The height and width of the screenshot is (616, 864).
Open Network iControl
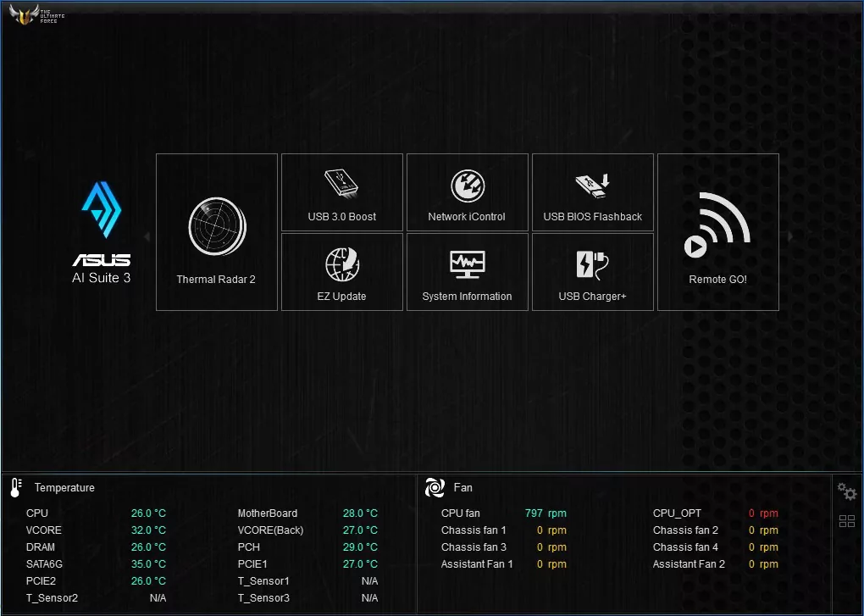(x=467, y=191)
